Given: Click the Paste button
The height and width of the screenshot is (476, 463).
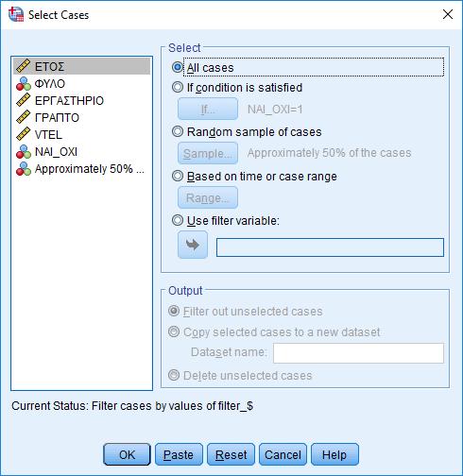Looking at the screenshot, I should click(179, 454).
